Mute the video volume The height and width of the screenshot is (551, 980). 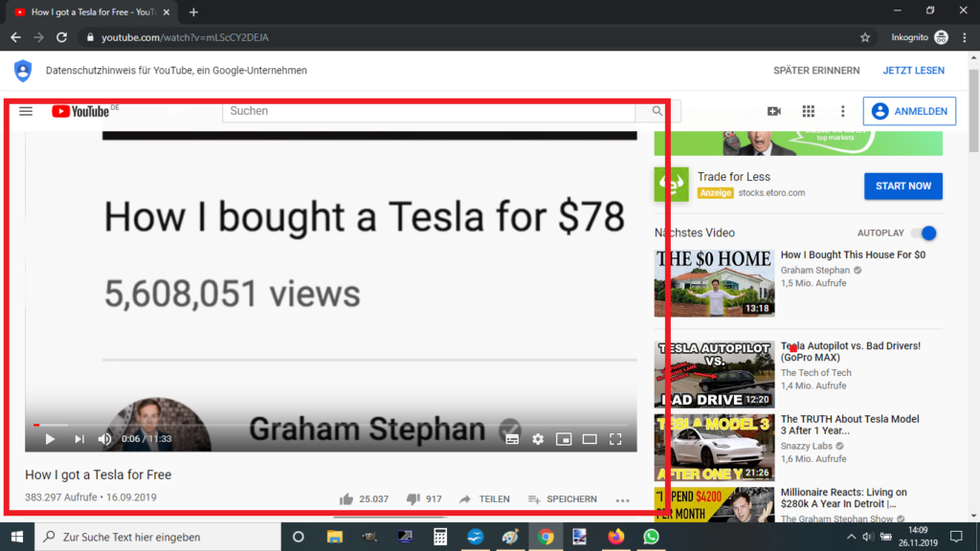(104, 439)
